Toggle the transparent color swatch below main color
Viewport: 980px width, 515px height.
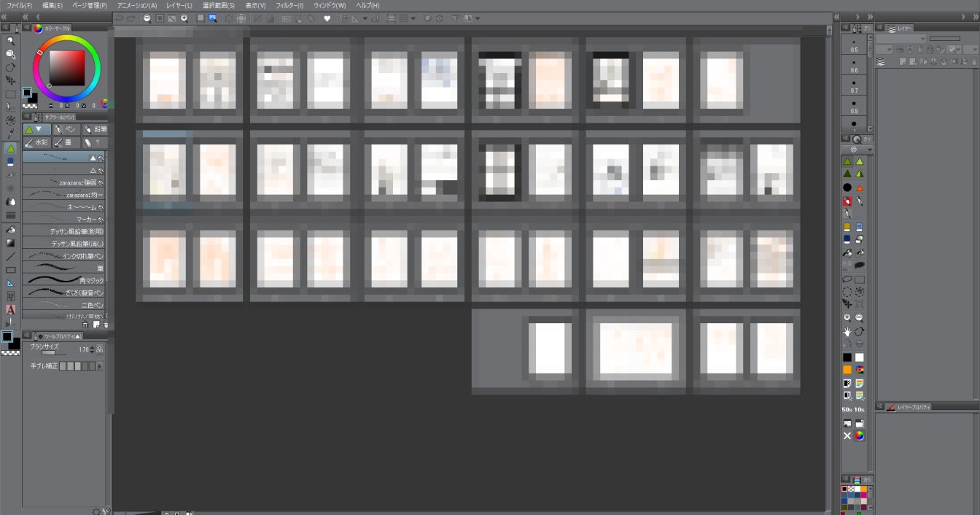pyautogui.click(x=28, y=104)
